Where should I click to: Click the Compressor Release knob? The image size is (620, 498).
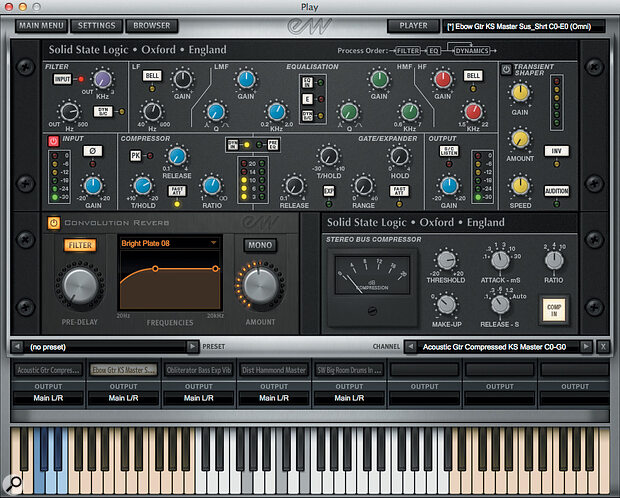(x=177, y=156)
